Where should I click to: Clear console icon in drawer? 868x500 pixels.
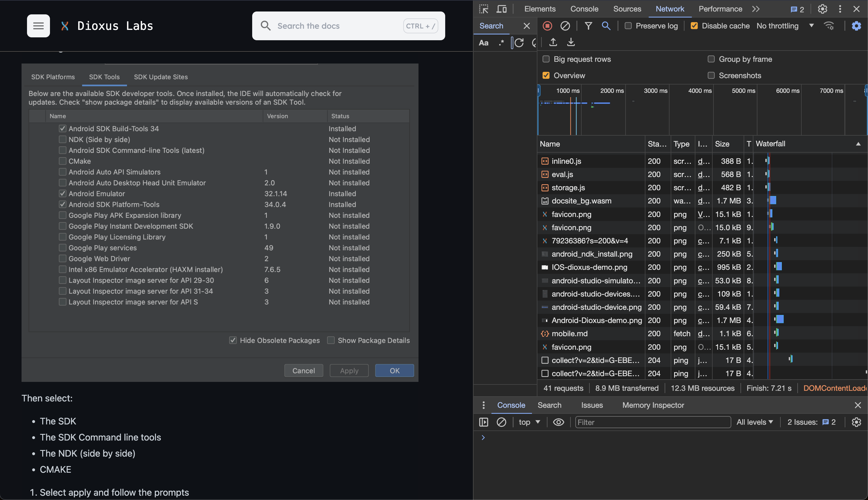coord(501,422)
